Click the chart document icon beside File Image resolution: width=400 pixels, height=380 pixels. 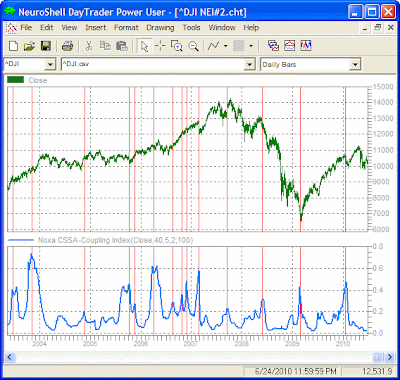click(x=12, y=28)
